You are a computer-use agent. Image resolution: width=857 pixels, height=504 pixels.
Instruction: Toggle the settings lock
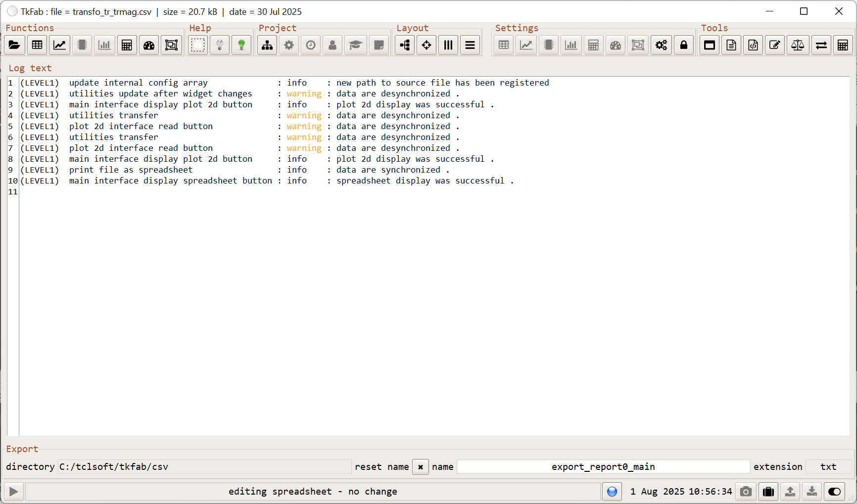684,45
